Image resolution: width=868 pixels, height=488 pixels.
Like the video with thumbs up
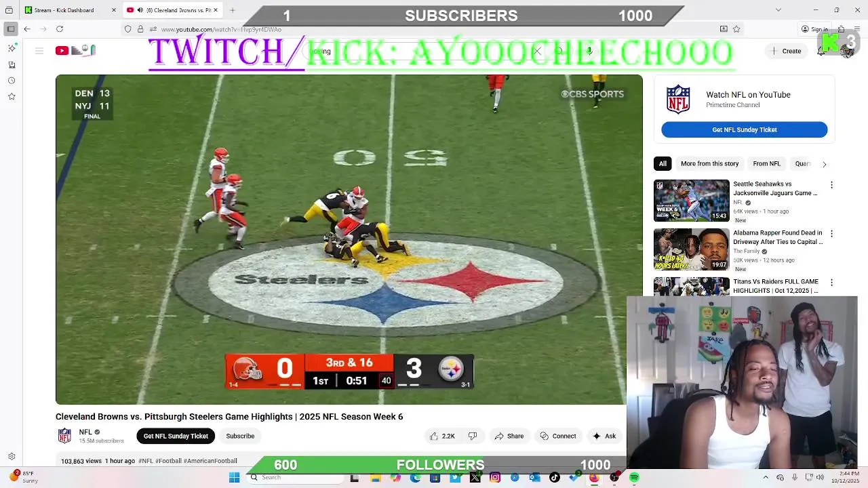[x=441, y=436]
